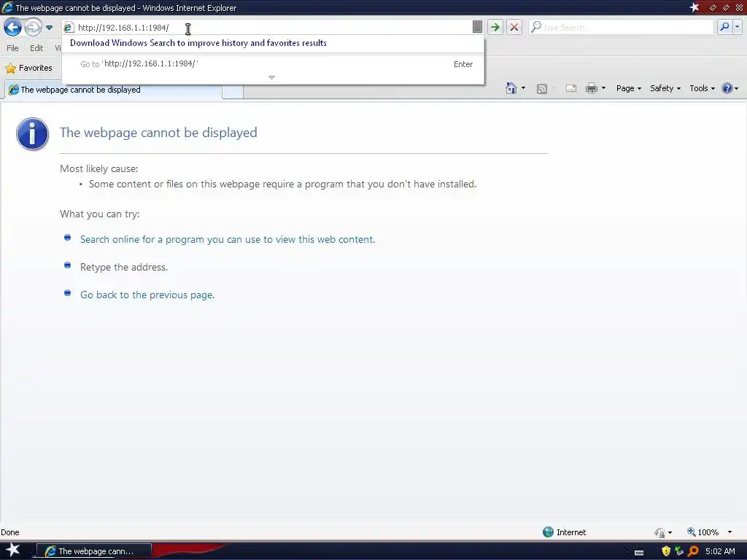The image size is (747, 560).
Task: Open the Safety menu
Action: (665, 88)
